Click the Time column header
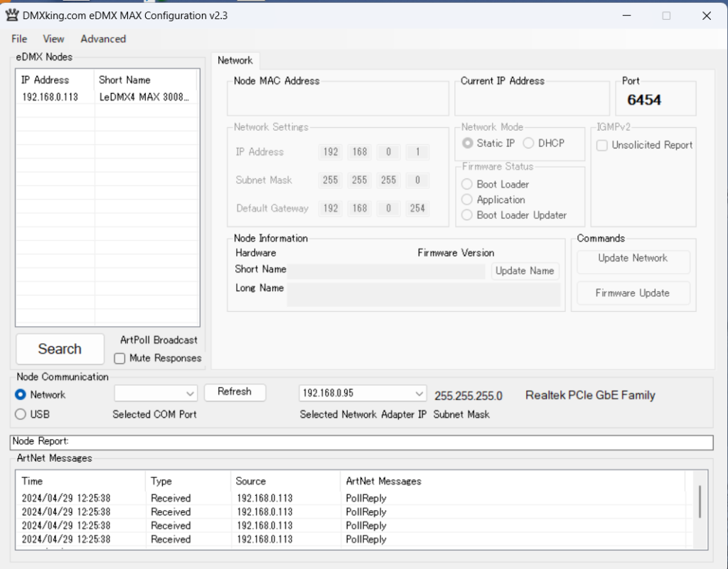 click(x=80, y=482)
